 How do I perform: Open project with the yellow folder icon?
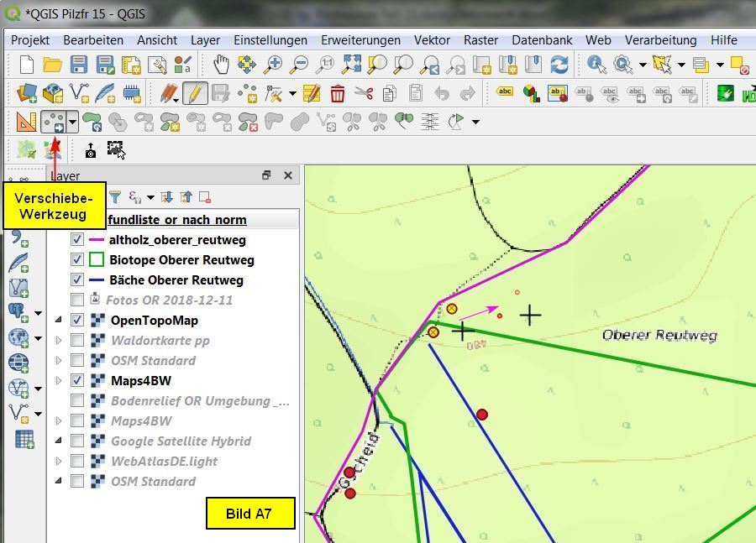[x=53, y=65]
